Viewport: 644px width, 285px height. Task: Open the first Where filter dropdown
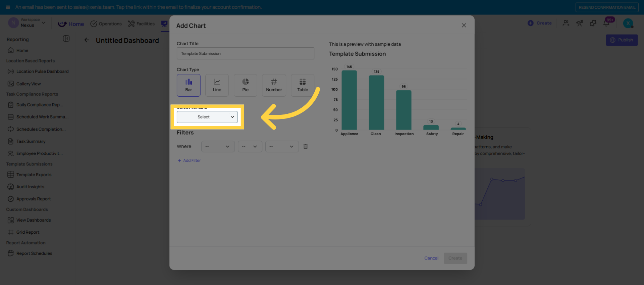[218, 146]
